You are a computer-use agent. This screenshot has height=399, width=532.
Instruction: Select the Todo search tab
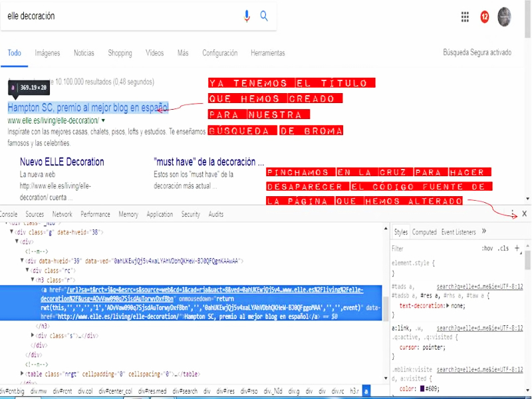click(14, 53)
